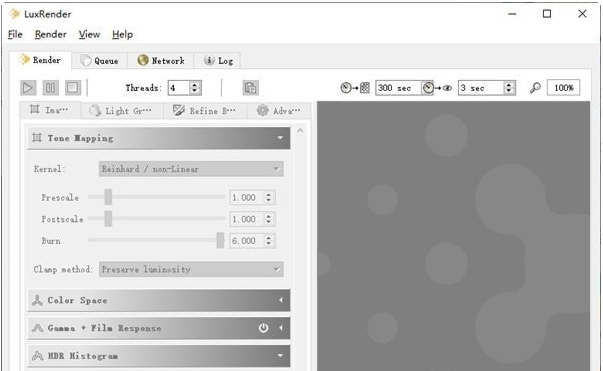The height and width of the screenshot is (371, 603).
Task: Click the HDR Histogram section icon
Action: coord(37,356)
